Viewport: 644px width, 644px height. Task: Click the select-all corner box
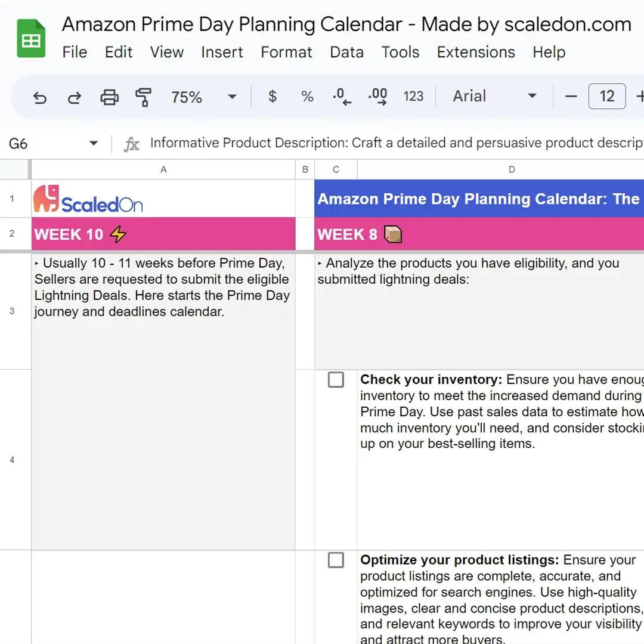tap(15, 169)
